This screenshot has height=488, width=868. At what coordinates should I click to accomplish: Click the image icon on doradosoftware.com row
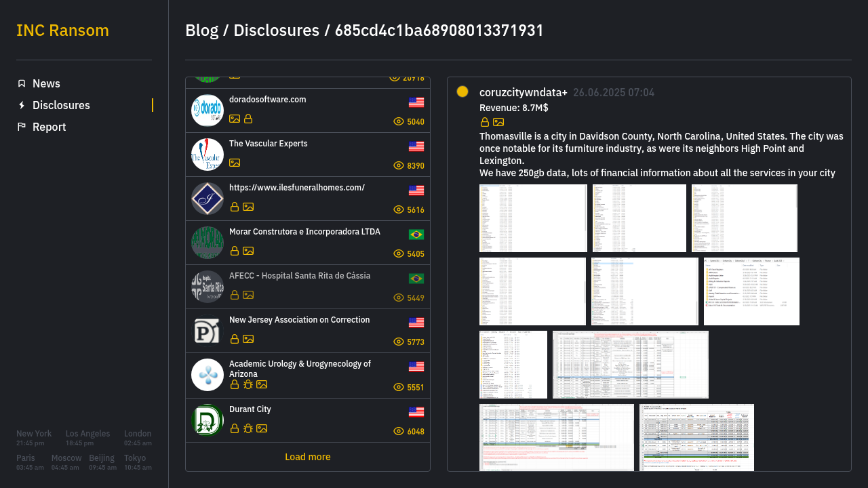click(x=235, y=119)
